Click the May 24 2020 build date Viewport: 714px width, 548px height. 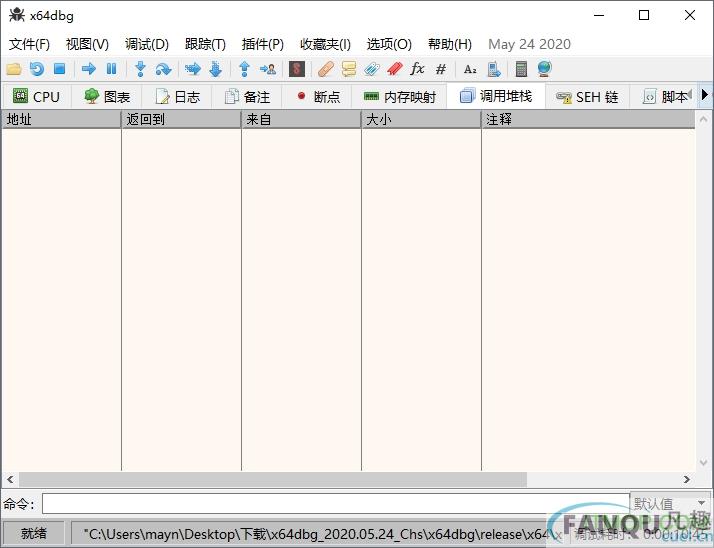[529, 44]
